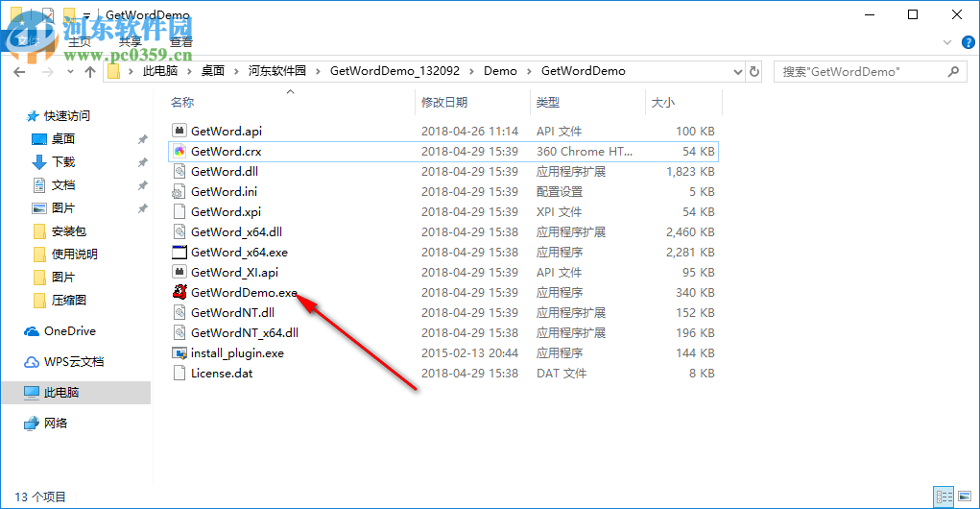Image resolution: width=980 pixels, height=509 pixels.
Task: Select the GetWord.dll file icon
Action: [179, 171]
